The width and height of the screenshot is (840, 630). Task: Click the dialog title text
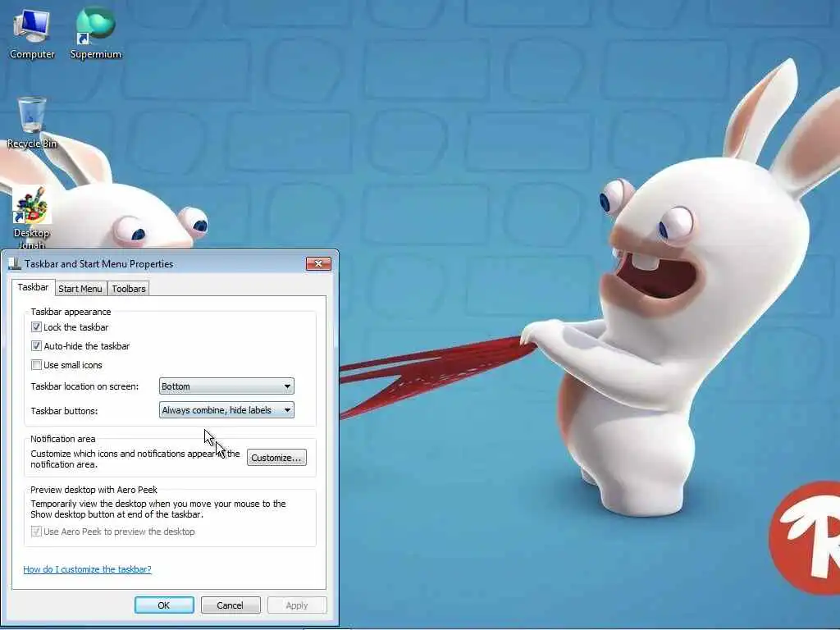point(99,264)
